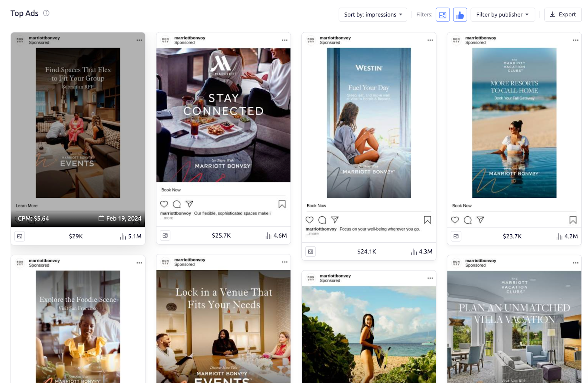Open the Explore the Foodie Scene ad image

(78, 327)
